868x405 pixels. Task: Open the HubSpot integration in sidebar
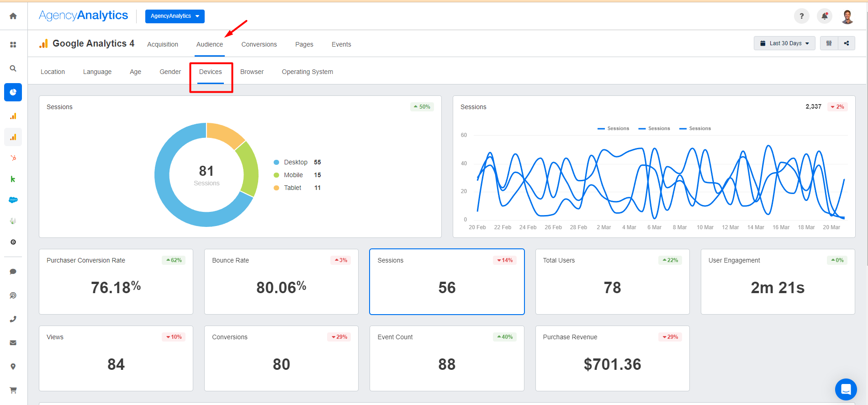13,158
